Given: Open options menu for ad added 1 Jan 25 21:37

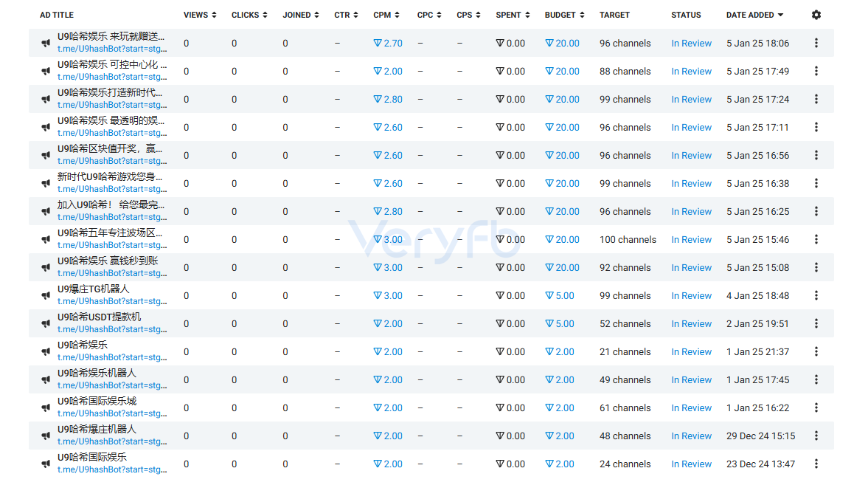Looking at the screenshot, I should click(x=816, y=351).
